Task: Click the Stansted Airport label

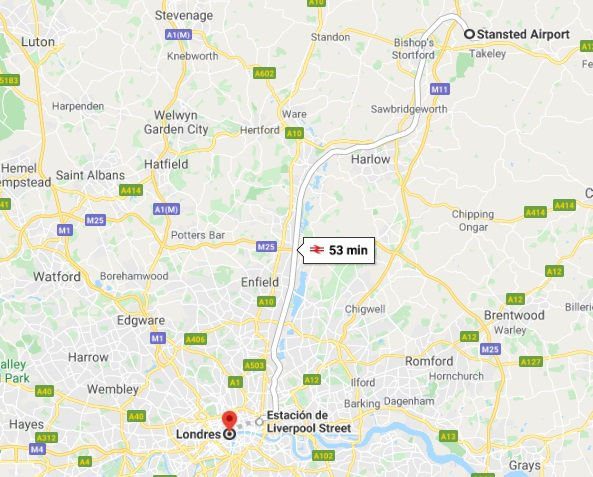Action: tap(523, 34)
